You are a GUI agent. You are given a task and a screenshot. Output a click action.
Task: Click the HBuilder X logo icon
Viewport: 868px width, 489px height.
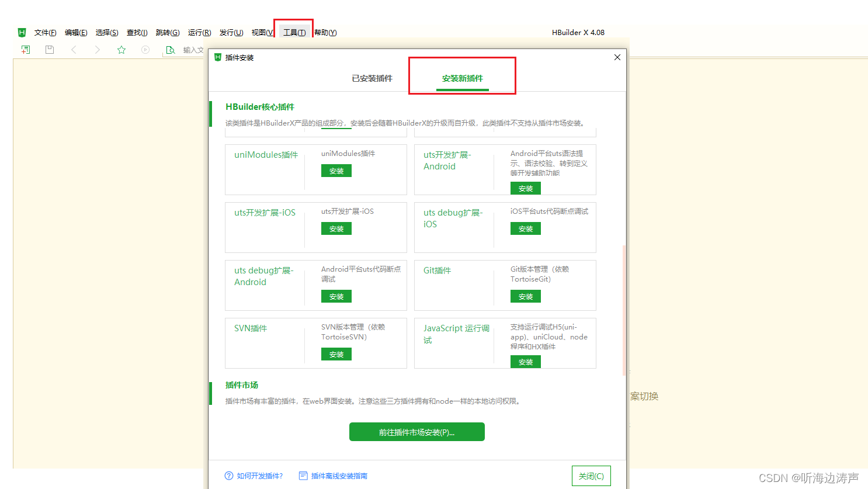22,32
